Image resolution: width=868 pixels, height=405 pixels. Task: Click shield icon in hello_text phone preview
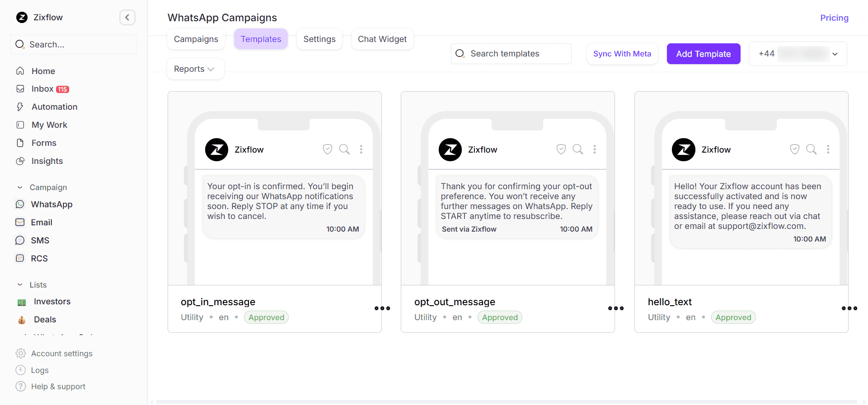795,149
